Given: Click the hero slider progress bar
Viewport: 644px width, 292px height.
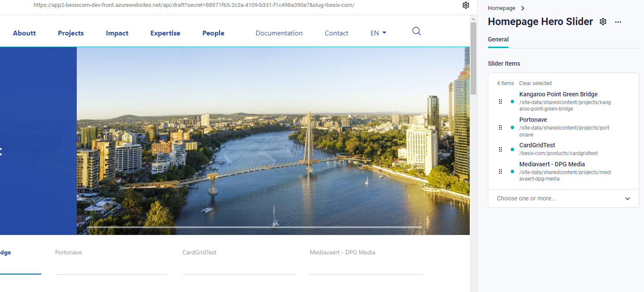Looking at the screenshot, I should [254, 227].
